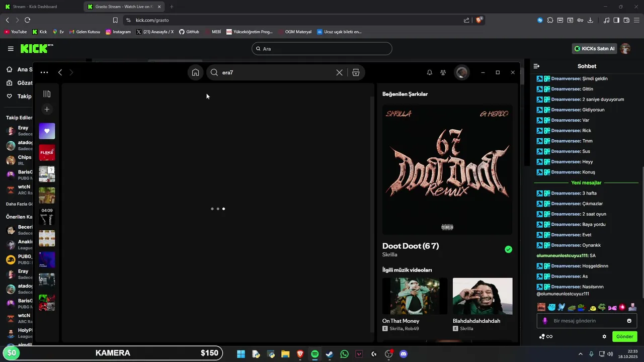The width and height of the screenshot is (644, 362).
Task: Open WhatsApp from the taskbar
Action: click(x=344, y=354)
